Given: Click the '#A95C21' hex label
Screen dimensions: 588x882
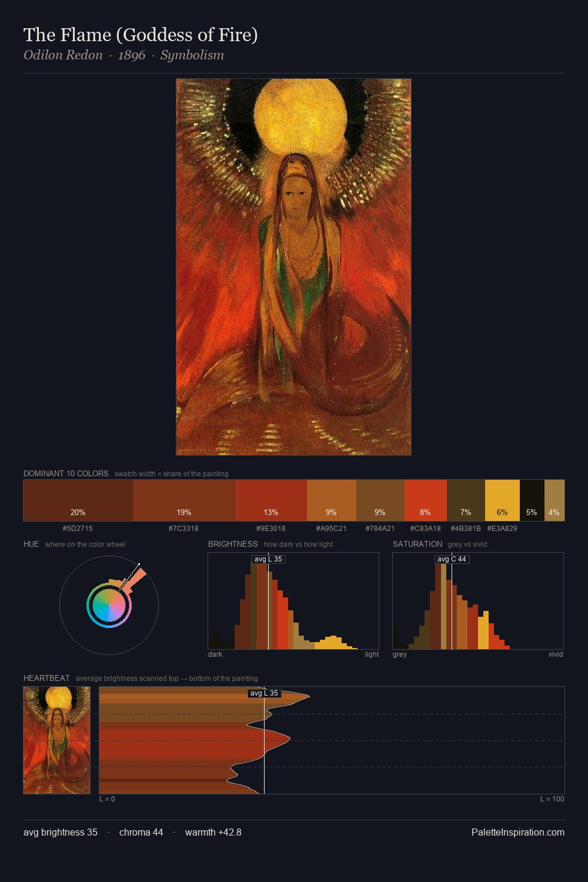Looking at the screenshot, I should pos(331,528).
